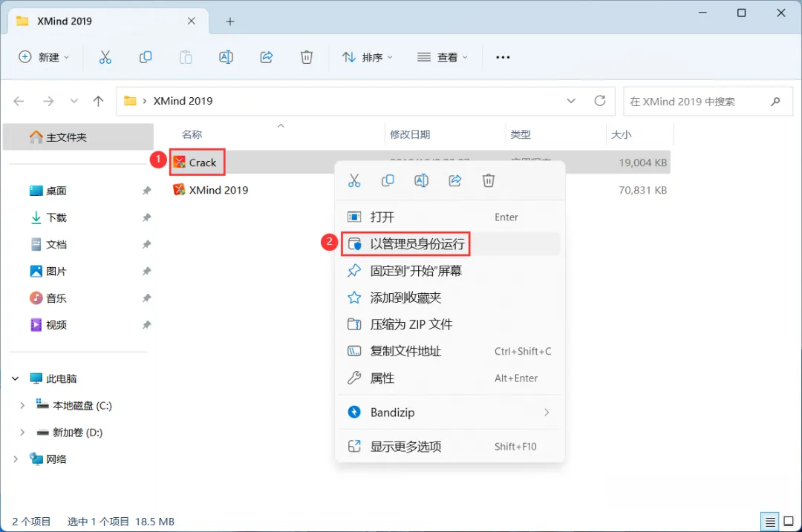Viewport: 802px width, 532px height.
Task: Click the pin icon next to 下载
Action: [147, 217]
